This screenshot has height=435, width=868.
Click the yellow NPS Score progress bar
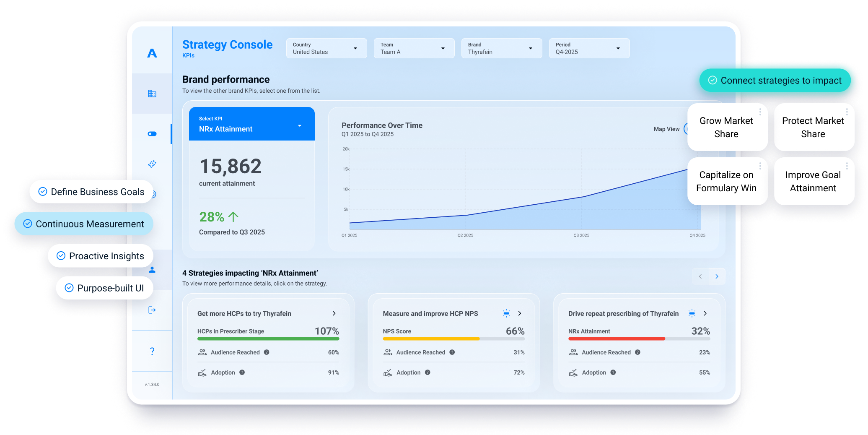click(431, 339)
